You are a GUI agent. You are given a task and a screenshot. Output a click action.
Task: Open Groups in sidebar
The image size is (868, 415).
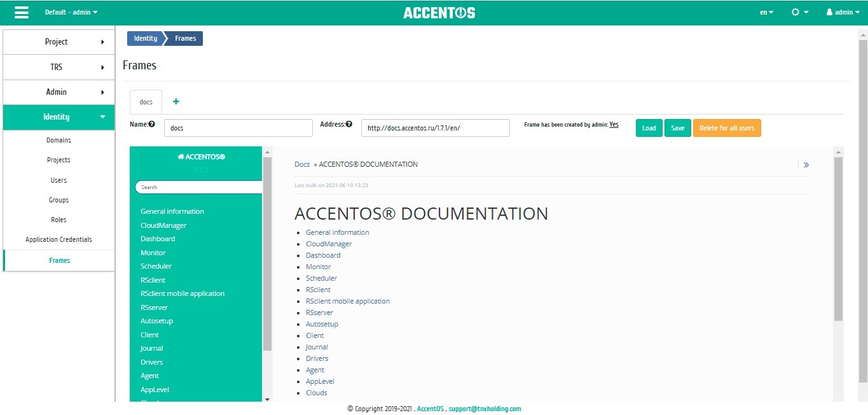(x=59, y=200)
